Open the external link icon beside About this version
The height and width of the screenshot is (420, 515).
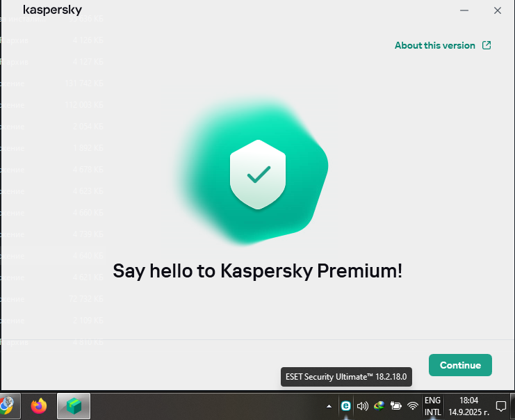[x=487, y=45]
